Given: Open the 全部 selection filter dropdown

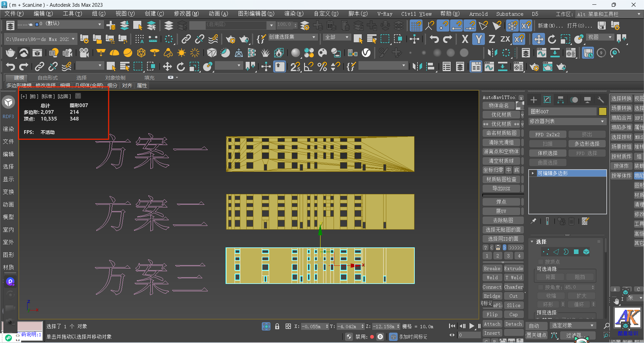Looking at the screenshot, I should [x=337, y=37].
